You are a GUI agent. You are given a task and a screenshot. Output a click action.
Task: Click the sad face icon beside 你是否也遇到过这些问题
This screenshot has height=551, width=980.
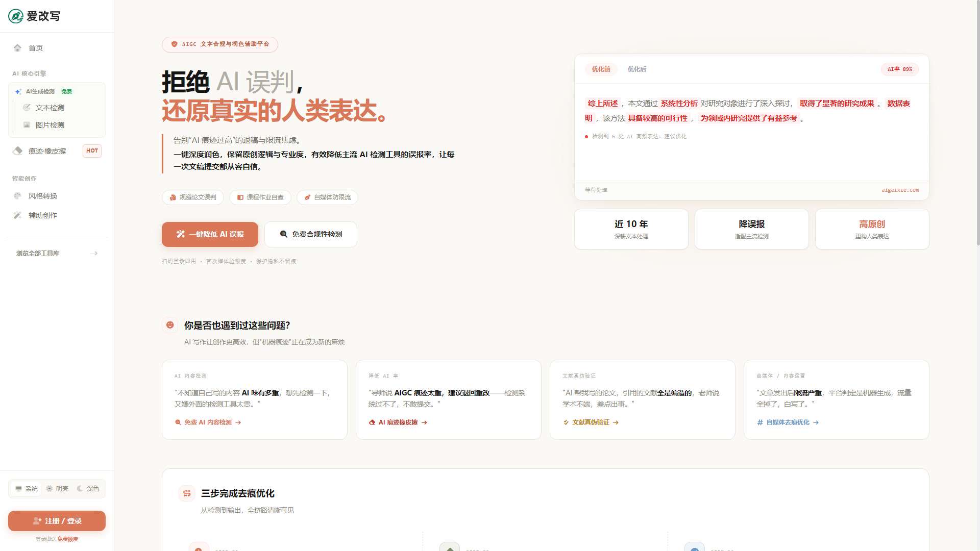click(x=170, y=325)
